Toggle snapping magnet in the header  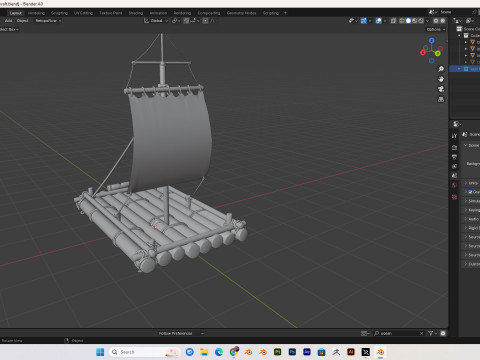186,21
